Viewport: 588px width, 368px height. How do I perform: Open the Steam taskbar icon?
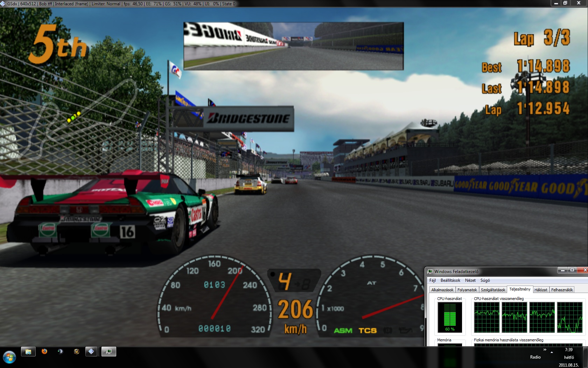pos(61,351)
